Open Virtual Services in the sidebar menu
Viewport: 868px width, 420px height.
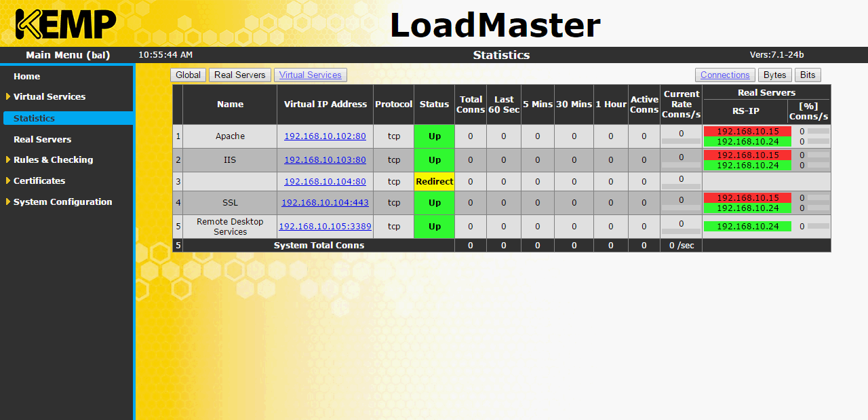[x=50, y=96]
